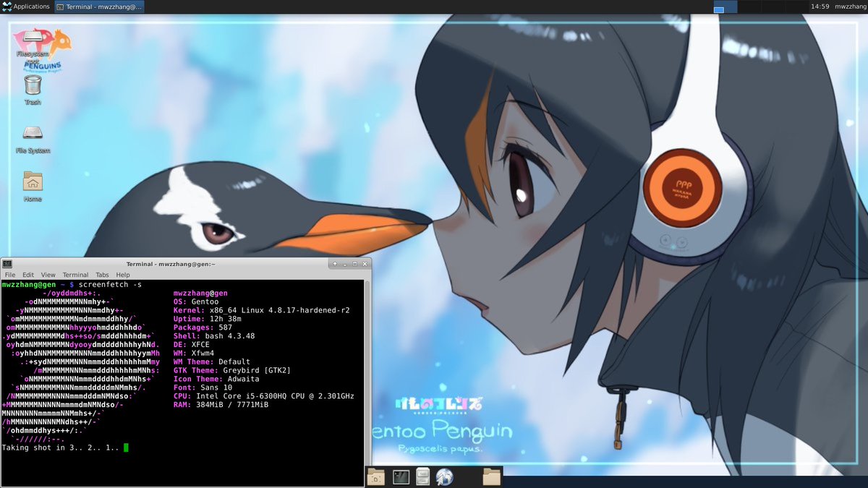Open the File menu in Terminal
The image size is (868, 488).
point(10,275)
